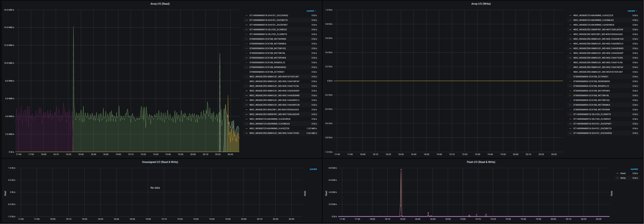The image size is (644, 224).
Task: Select WDC_WD60EZRZ-00RWYB1_WD-WX71D65JEEHR in Array Write legend
Action: pyautogui.click(x=598, y=29)
